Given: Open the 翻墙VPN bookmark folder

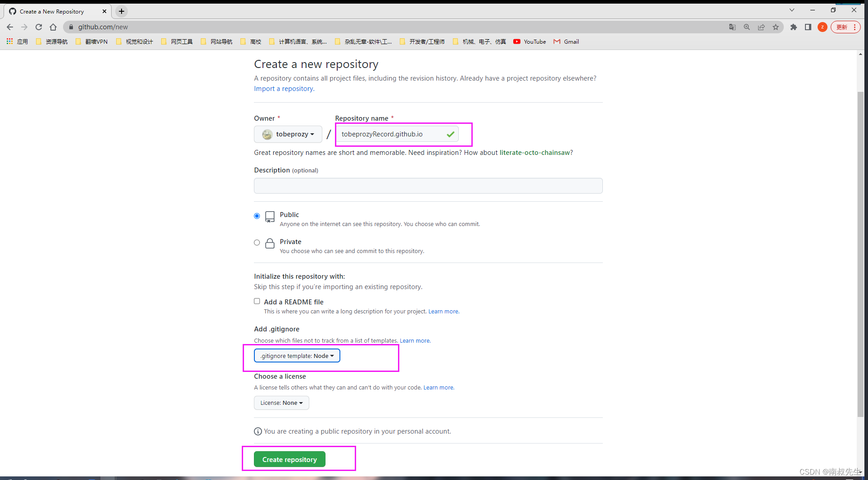Looking at the screenshot, I should (92, 41).
